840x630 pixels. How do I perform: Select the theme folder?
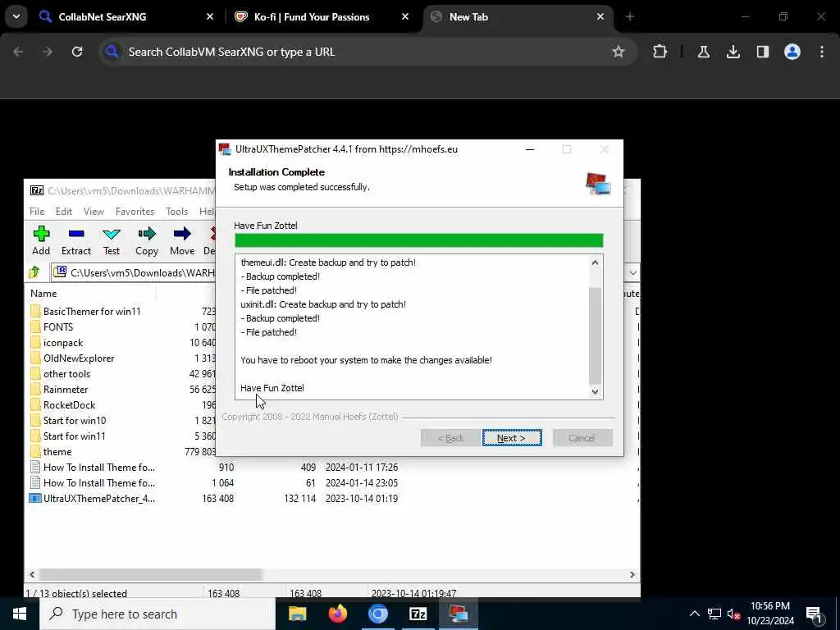click(x=57, y=451)
